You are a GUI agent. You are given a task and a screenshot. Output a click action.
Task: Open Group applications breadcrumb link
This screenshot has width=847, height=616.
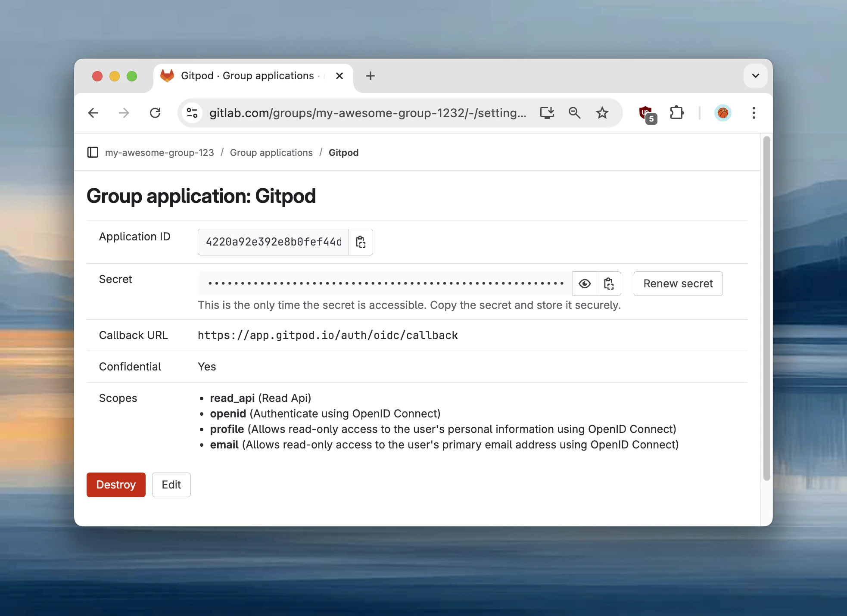click(271, 152)
